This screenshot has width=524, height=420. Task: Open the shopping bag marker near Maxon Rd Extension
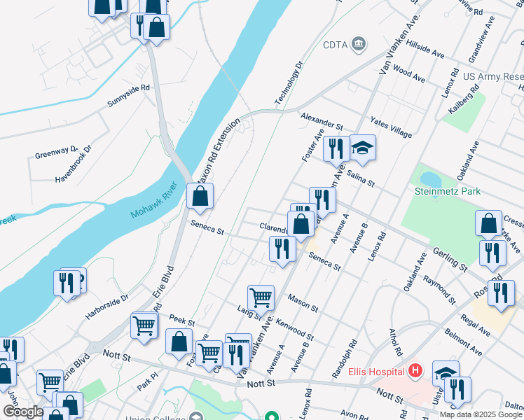tap(200, 197)
